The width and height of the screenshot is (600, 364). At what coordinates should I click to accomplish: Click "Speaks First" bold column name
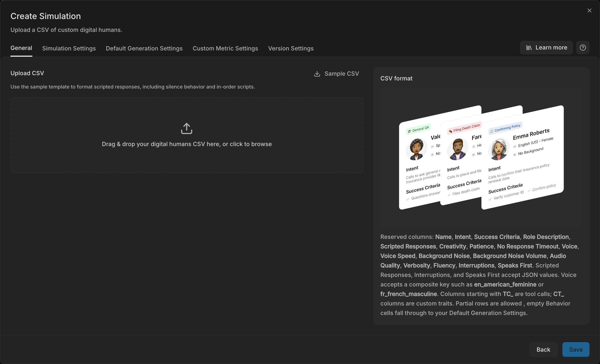point(515,266)
